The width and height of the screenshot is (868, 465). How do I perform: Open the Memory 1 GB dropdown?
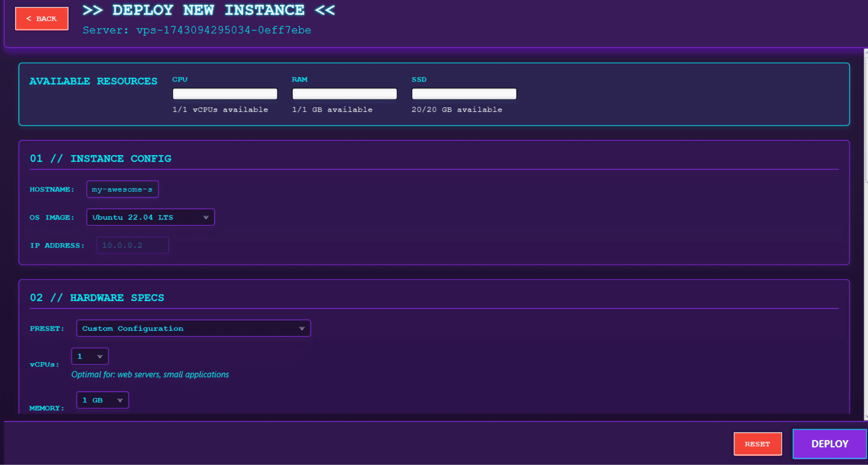(103, 400)
